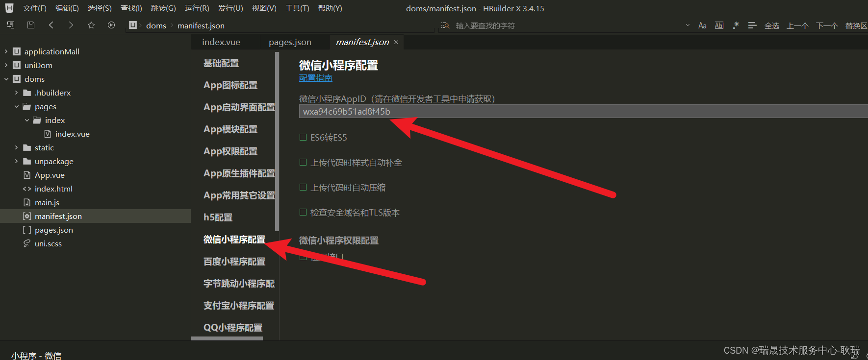The height and width of the screenshot is (360, 868).
Task: Switch to the index.vue tab
Action: pos(221,42)
